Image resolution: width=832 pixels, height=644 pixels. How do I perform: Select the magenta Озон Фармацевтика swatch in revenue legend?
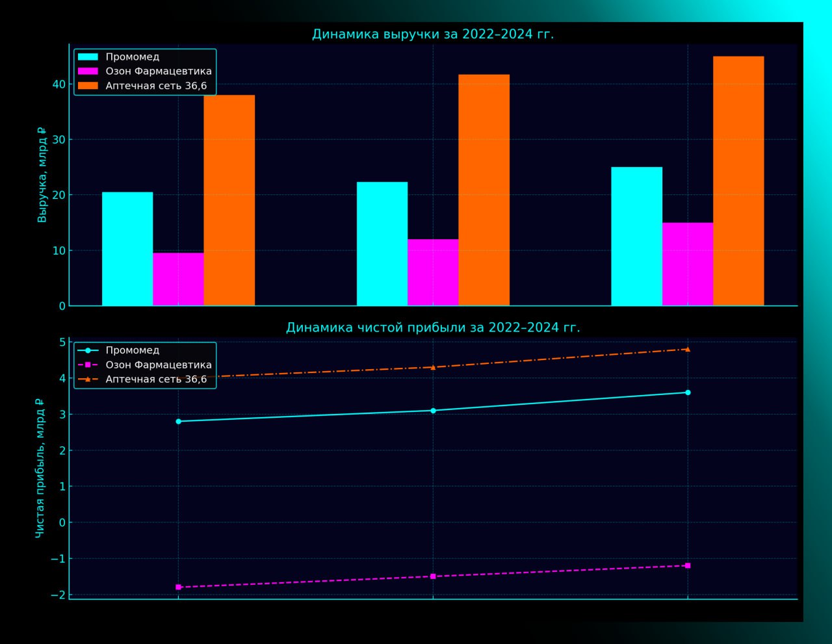tap(88, 71)
